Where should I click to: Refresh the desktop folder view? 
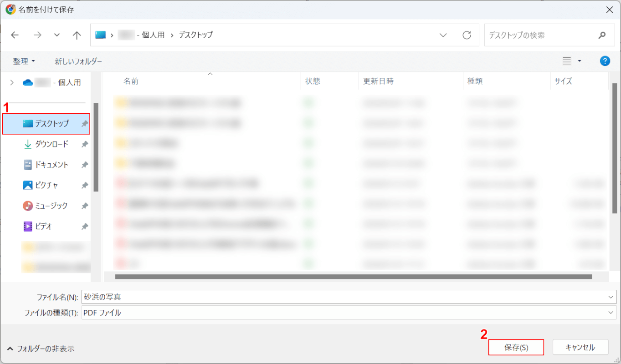[x=467, y=35]
